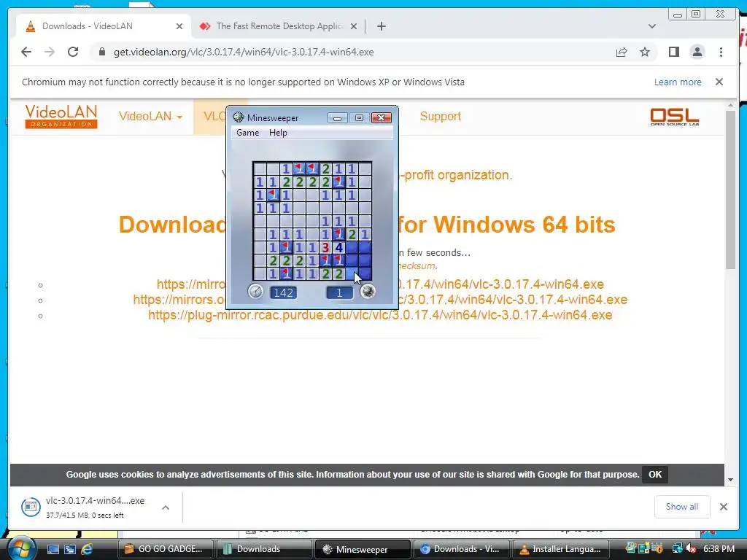Click the first https://mirro download link
This screenshot has height=560, width=747.
tap(379, 284)
